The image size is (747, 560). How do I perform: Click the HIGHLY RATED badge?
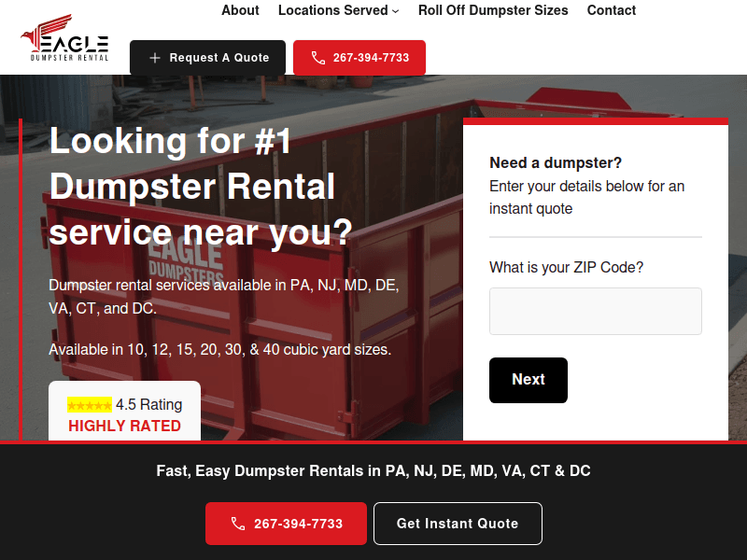(125, 426)
